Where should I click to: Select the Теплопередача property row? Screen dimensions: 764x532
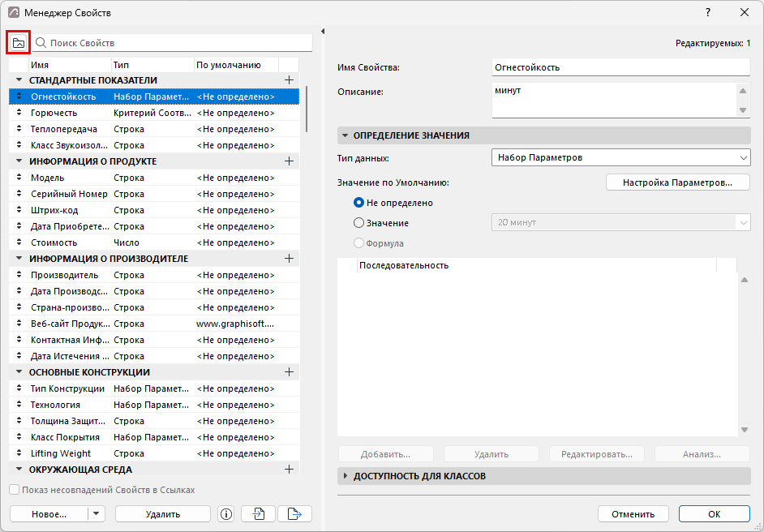tap(154, 129)
